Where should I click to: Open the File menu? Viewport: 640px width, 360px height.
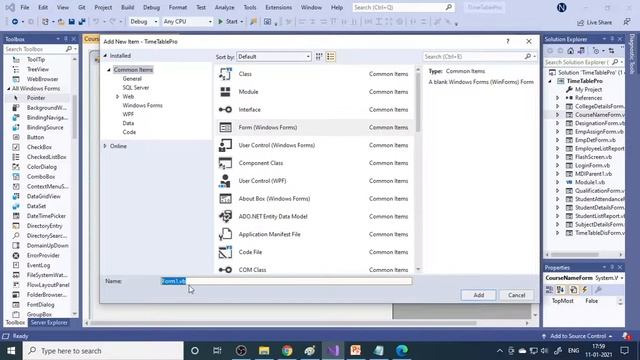(x=25, y=7)
